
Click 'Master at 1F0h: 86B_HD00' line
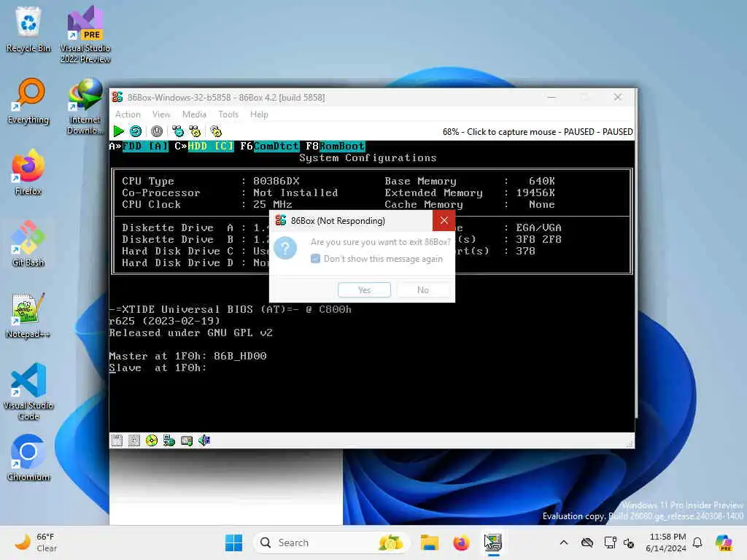click(187, 356)
